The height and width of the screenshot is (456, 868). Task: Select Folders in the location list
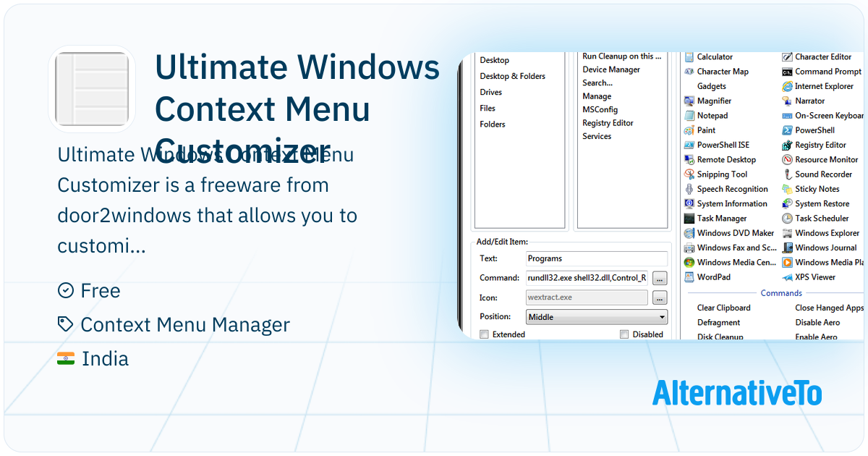point(493,124)
